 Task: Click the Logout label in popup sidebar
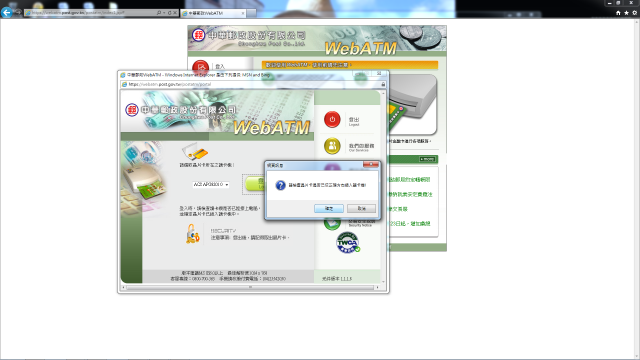(x=354, y=121)
